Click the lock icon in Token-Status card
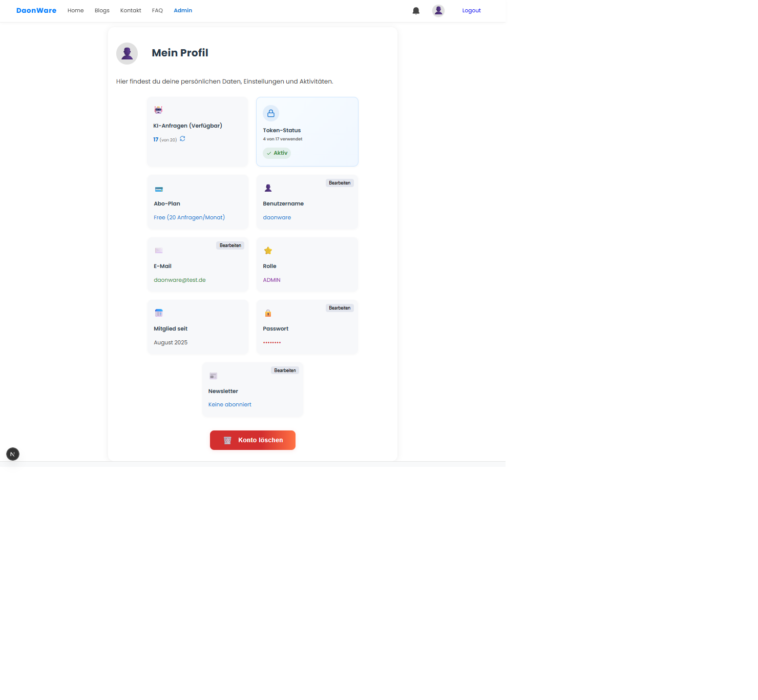 click(271, 113)
